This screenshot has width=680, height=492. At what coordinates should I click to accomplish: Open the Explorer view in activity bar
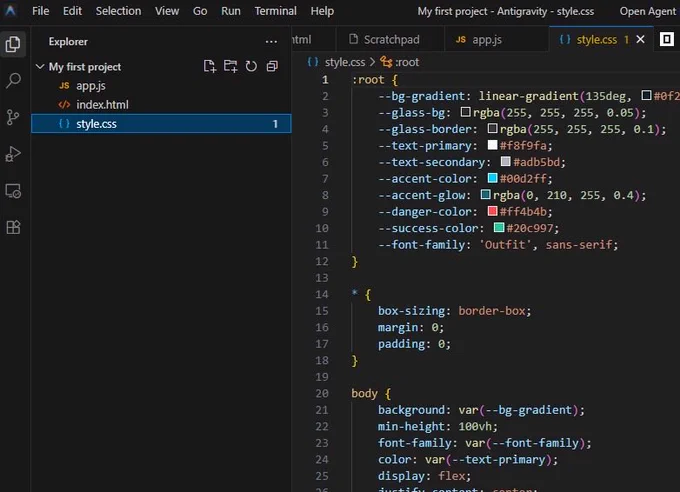[x=13, y=44]
